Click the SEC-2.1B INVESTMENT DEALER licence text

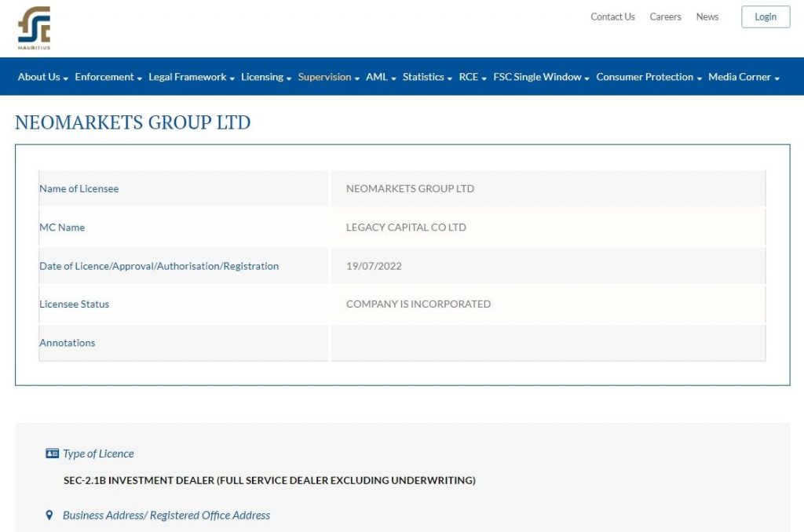pos(270,480)
